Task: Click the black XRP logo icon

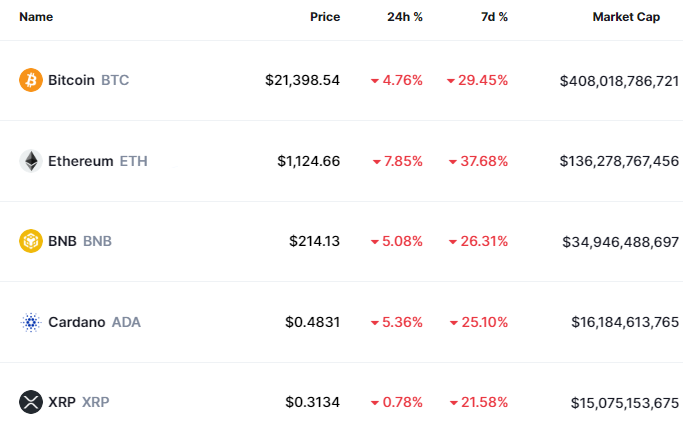Action: tap(31, 402)
